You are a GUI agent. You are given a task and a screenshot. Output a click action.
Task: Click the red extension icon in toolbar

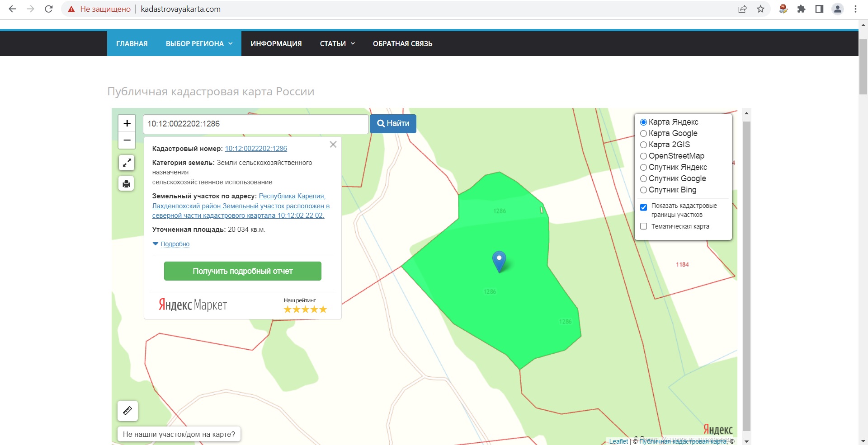[x=783, y=9]
